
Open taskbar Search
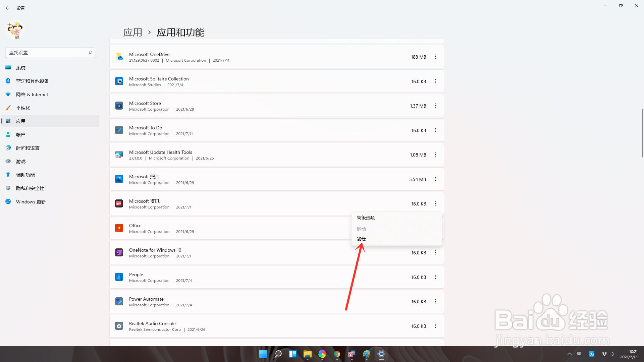[278, 354]
